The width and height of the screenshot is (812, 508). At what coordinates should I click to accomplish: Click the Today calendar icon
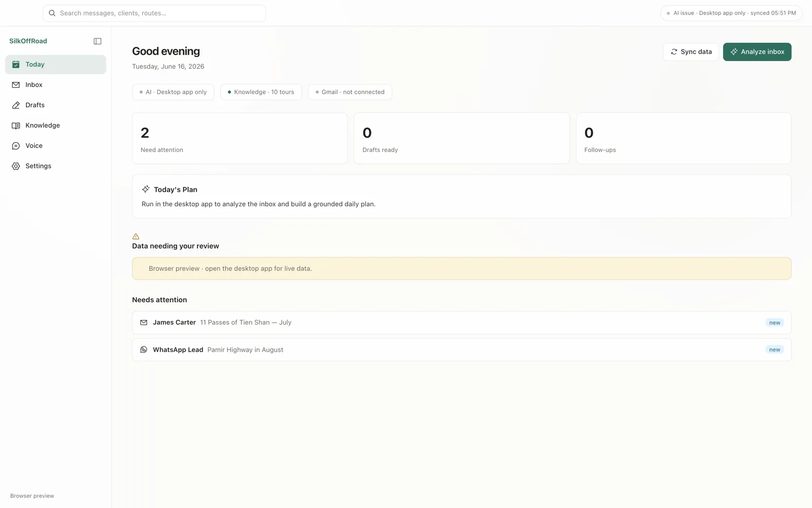pos(16,65)
